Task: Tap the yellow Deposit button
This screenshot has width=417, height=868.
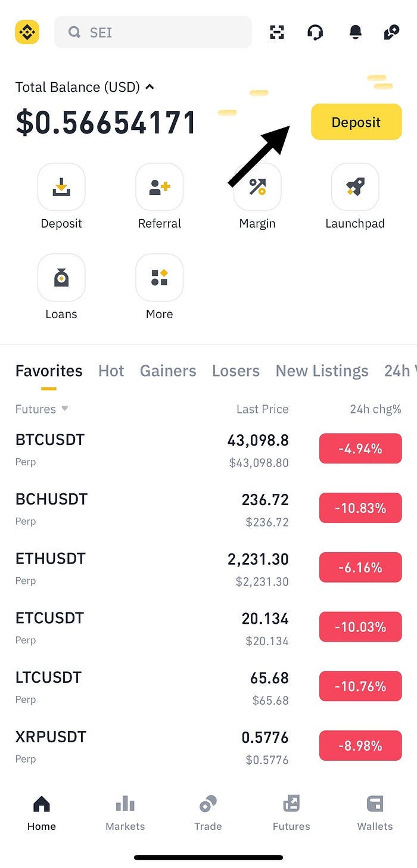Action: 356,122
